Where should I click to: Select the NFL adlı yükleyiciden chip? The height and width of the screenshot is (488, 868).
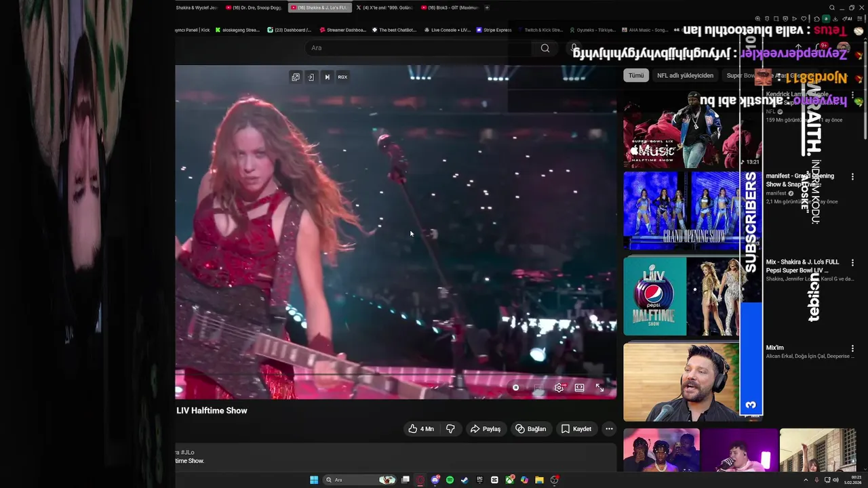coord(685,76)
